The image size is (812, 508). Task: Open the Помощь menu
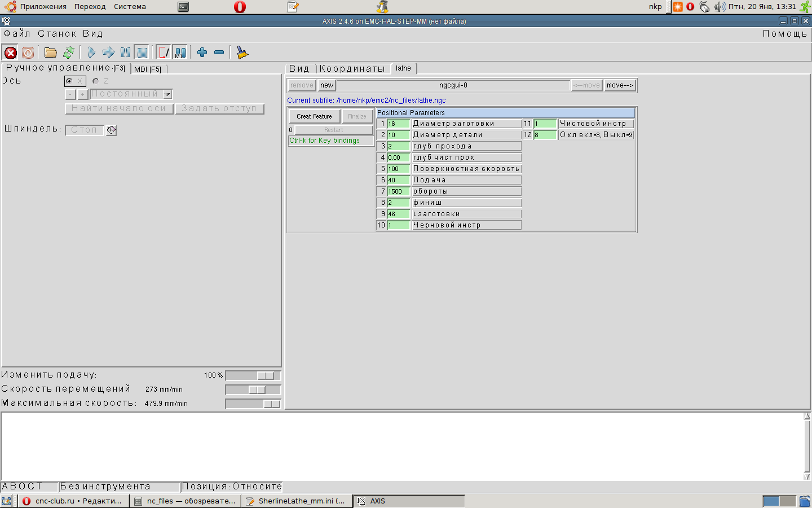785,34
